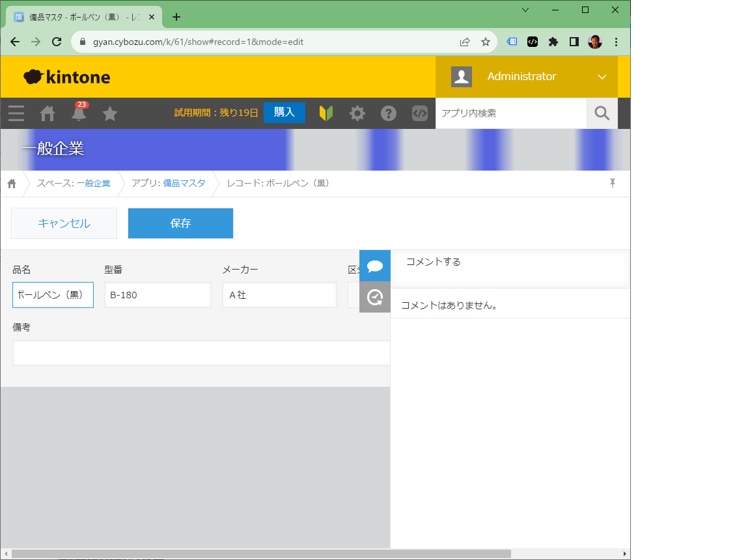Switch to the change history tab icon

[375, 297]
